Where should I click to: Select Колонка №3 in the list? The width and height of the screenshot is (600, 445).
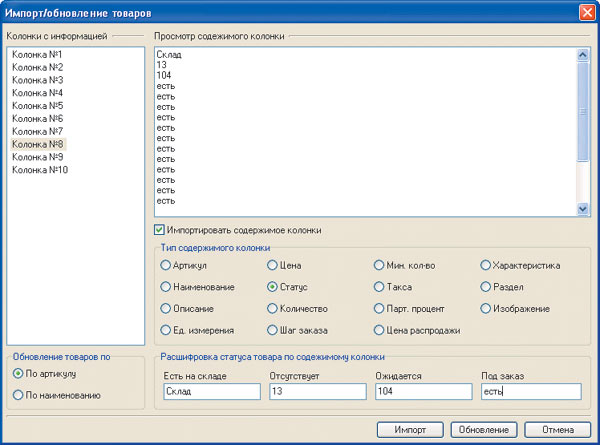tap(38, 80)
